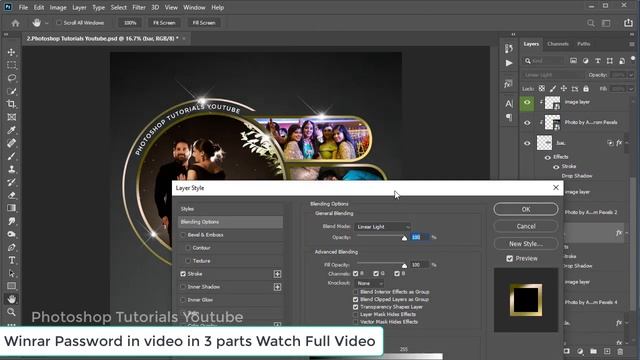Image resolution: width=640 pixels, height=360 pixels.
Task: Select the Eraser tool
Action: tap(11, 195)
